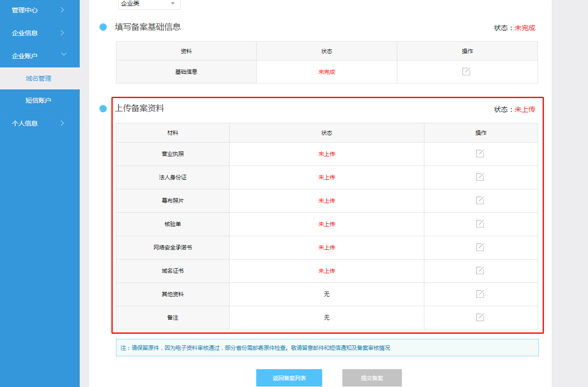Expand 企业信息 sidebar section
This screenshot has width=588, height=387.
pos(39,33)
